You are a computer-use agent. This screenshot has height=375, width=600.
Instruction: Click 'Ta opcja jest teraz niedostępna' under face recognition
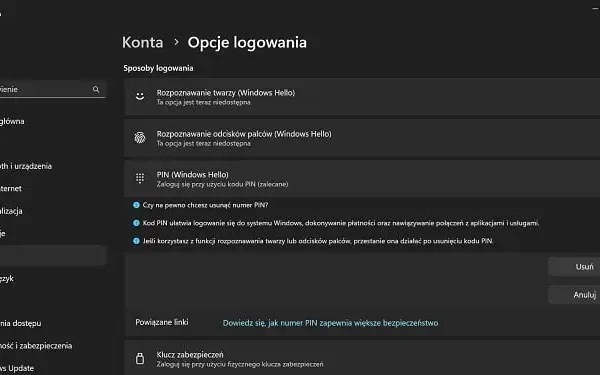(204, 102)
